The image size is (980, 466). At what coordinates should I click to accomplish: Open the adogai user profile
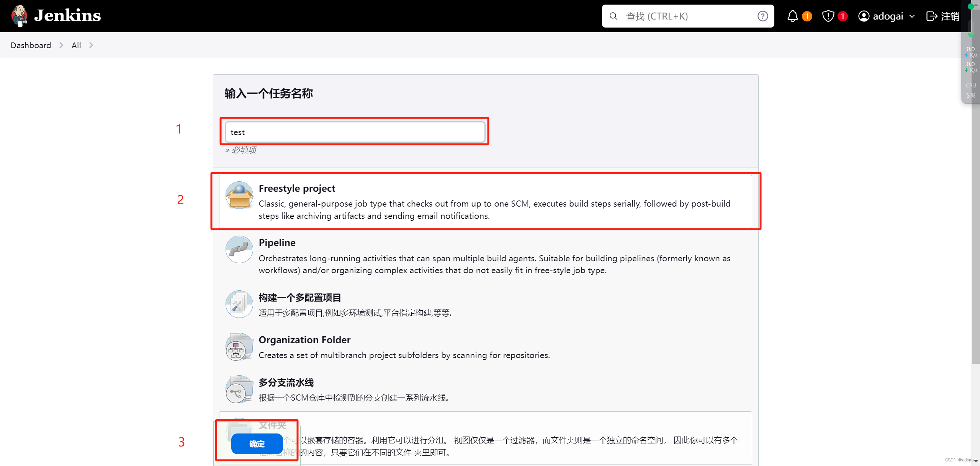pos(887,16)
